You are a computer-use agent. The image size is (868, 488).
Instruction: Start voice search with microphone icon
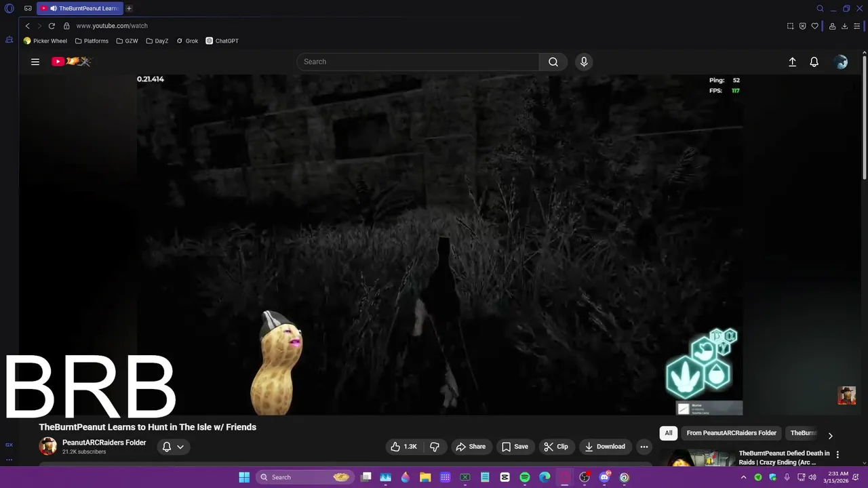(x=584, y=62)
